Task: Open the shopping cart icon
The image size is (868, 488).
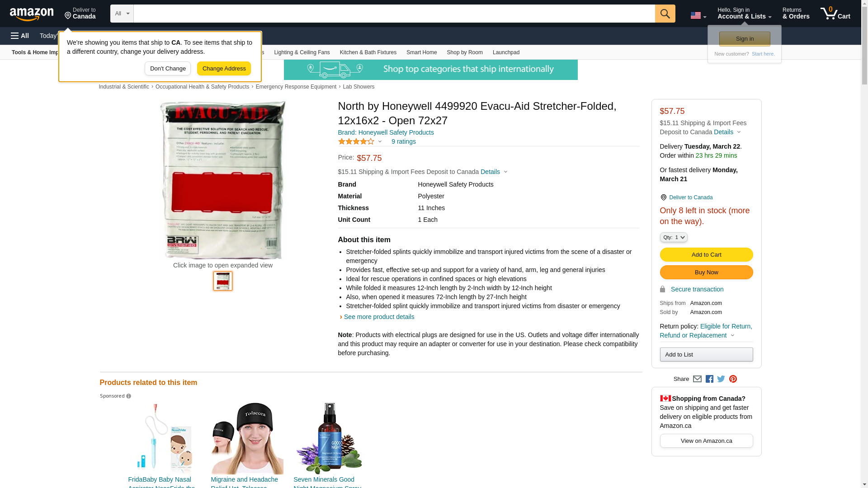Action: click(x=835, y=14)
